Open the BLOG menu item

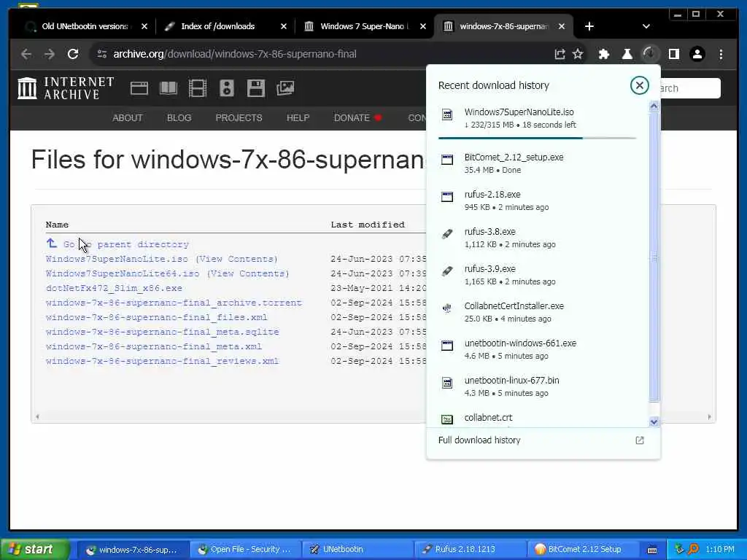point(179,118)
